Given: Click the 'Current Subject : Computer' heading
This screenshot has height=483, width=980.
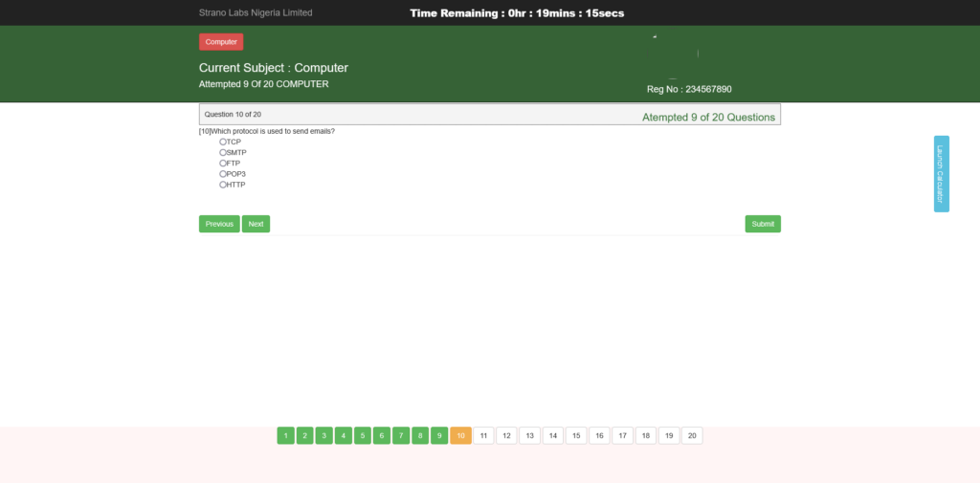Looking at the screenshot, I should click(x=274, y=68).
